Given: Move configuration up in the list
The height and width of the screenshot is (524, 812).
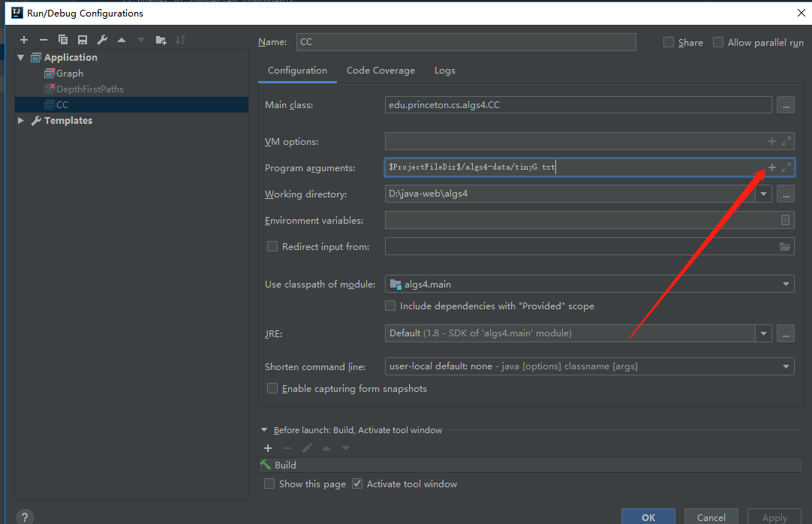Looking at the screenshot, I should click(122, 40).
